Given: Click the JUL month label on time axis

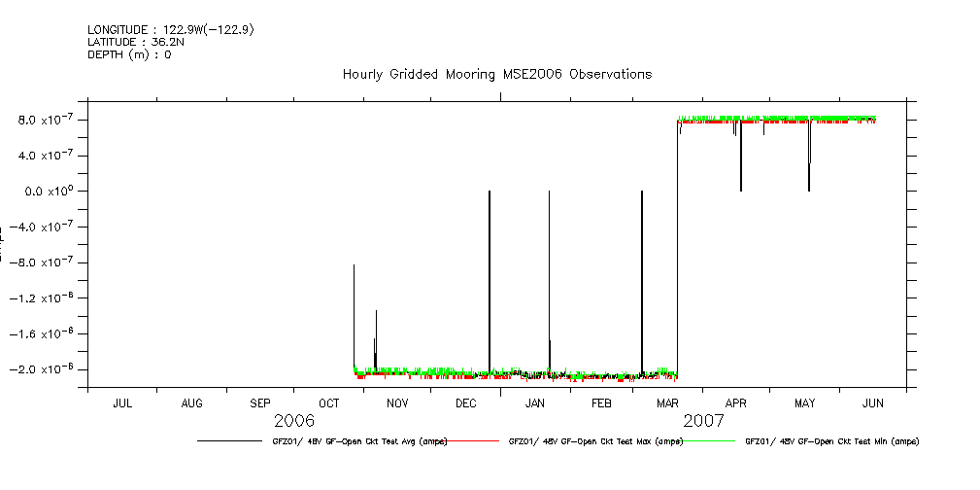Looking at the screenshot, I should coord(122,402).
